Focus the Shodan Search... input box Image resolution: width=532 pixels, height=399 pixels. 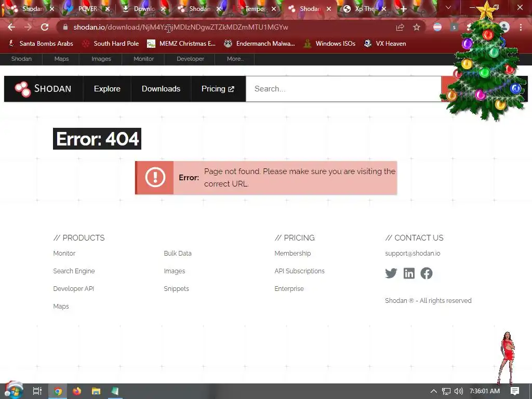click(x=343, y=89)
